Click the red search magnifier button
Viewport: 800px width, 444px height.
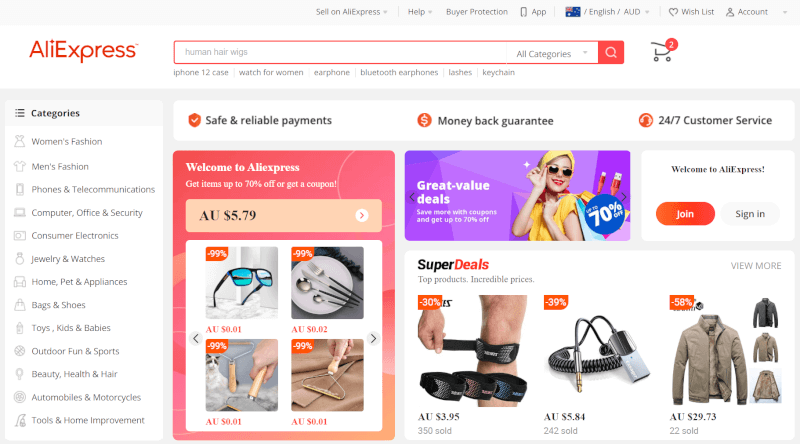(x=611, y=53)
